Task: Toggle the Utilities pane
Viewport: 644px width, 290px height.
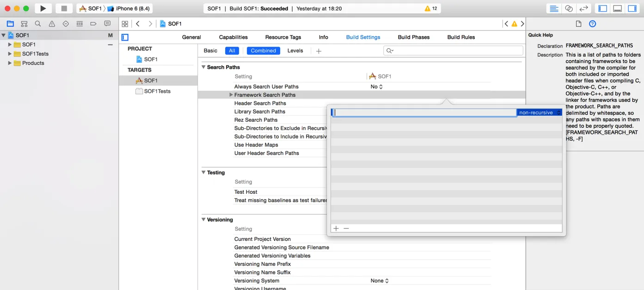Action: 632,8
